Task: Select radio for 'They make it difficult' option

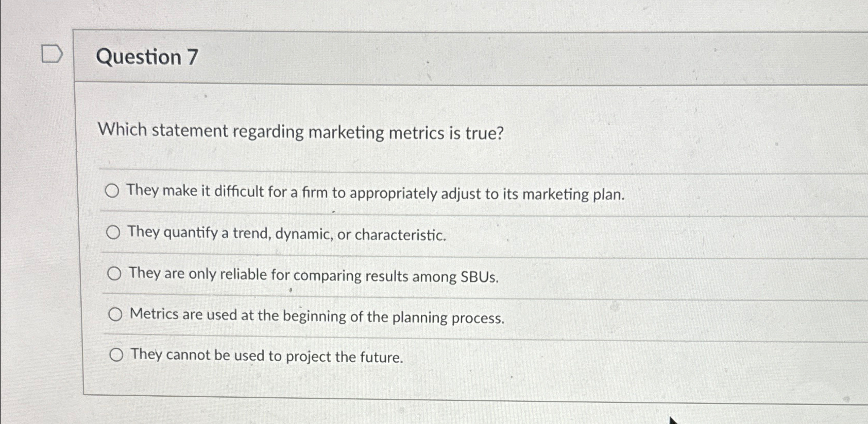Action: click(113, 191)
